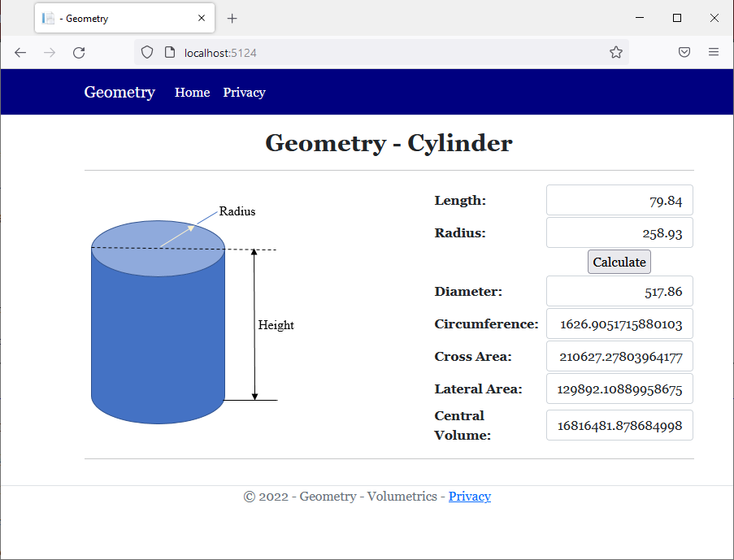The height and width of the screenshot is (560, 734).
Task: Click the 'Height' label in the diagram
Action: [276, 325]
